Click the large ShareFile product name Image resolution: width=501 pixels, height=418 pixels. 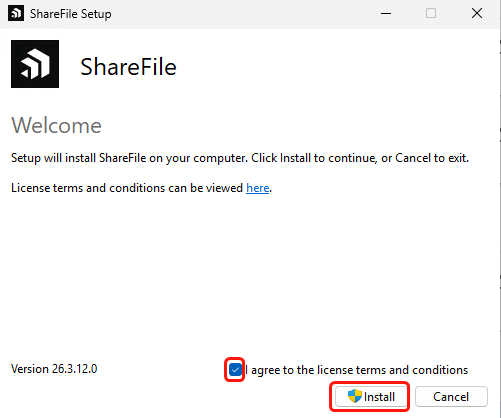pos(128,67)
